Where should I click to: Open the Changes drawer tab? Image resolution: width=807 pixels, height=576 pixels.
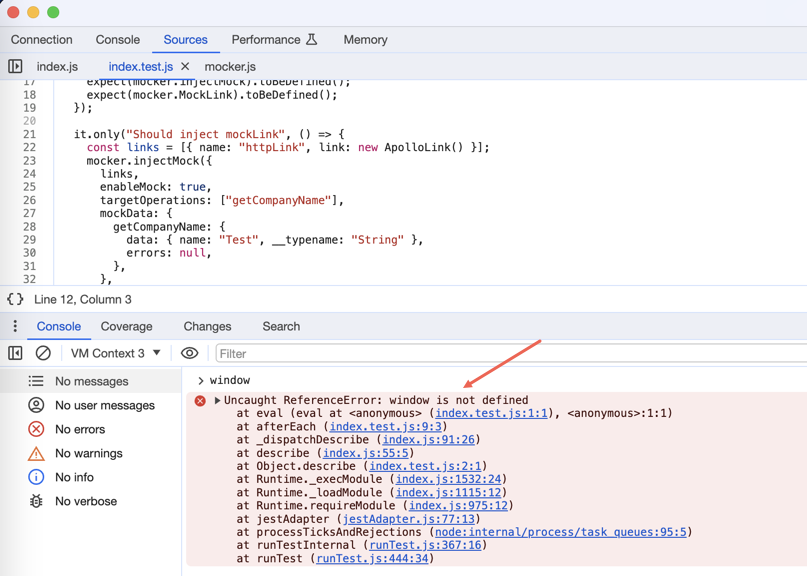point(207,326)
